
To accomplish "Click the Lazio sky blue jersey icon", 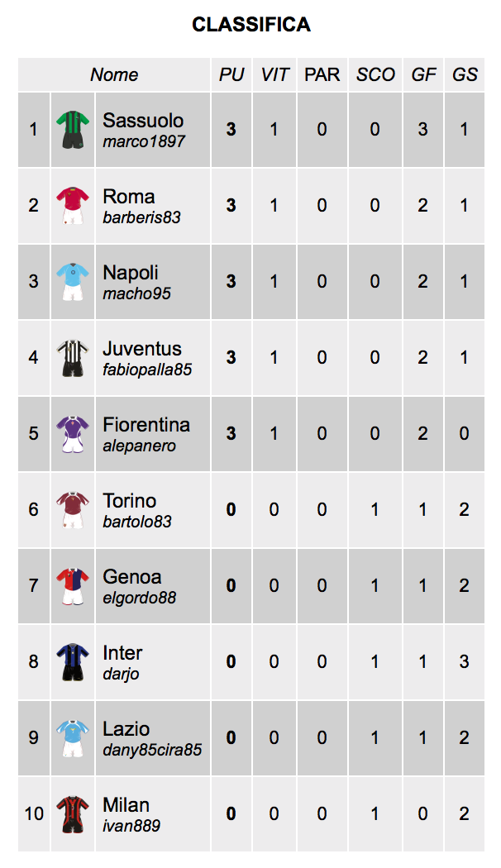I will (x=73, y=738).
